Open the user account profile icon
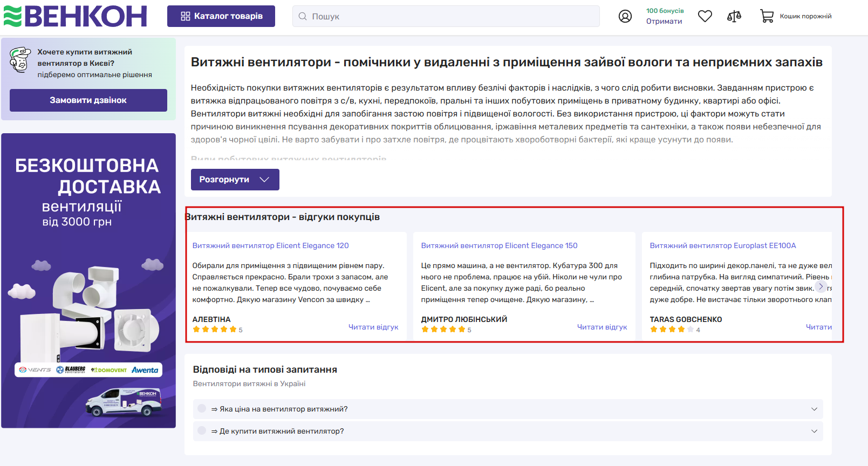 625,16
